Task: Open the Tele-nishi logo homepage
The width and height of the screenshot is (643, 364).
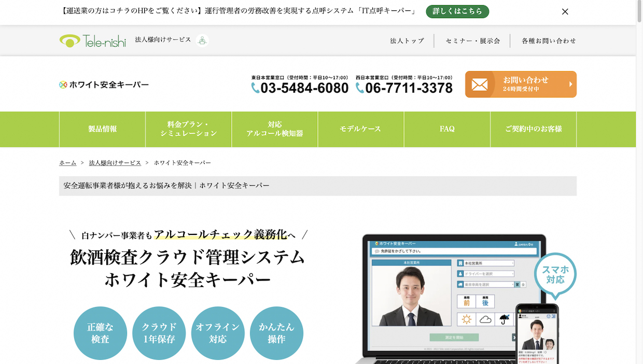Action: 93,40
